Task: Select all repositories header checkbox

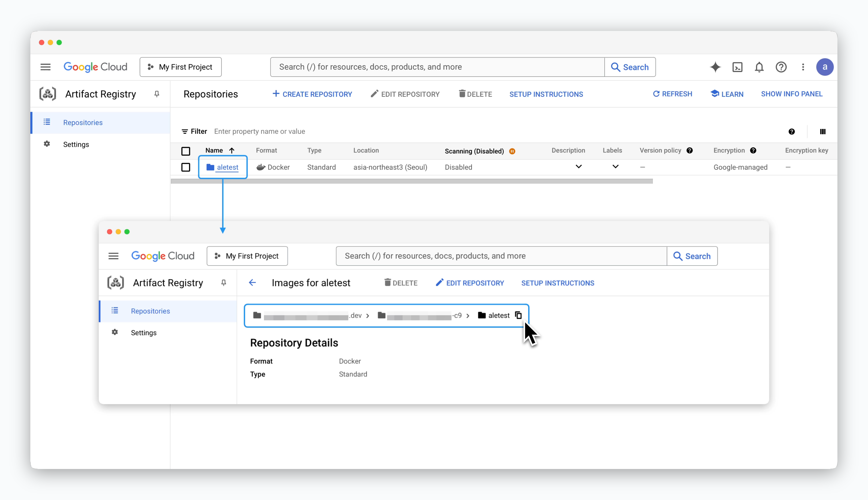Action: pos(186,151)
